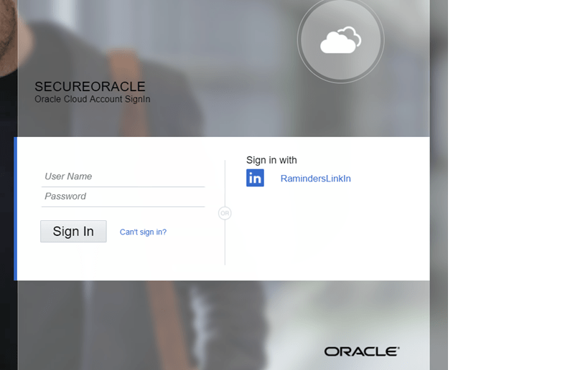Screen dimensions: 588x370
Task: Sign in via the RamindersLinkIn link
Action: coord(315,179)
